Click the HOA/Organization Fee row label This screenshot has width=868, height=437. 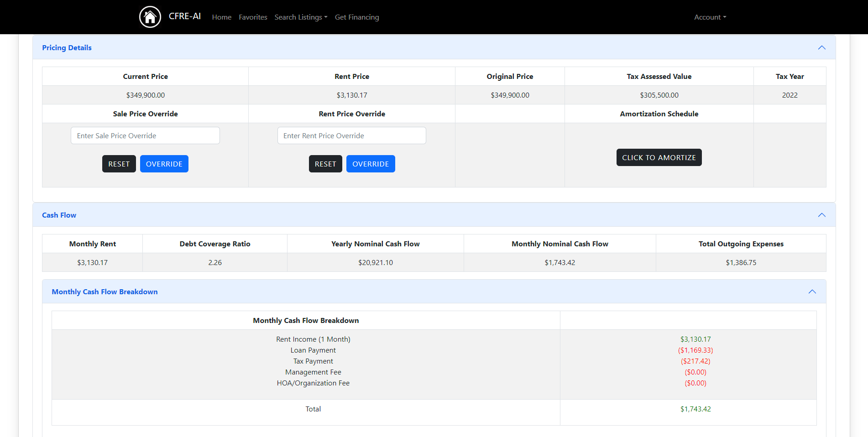point(313,383)
